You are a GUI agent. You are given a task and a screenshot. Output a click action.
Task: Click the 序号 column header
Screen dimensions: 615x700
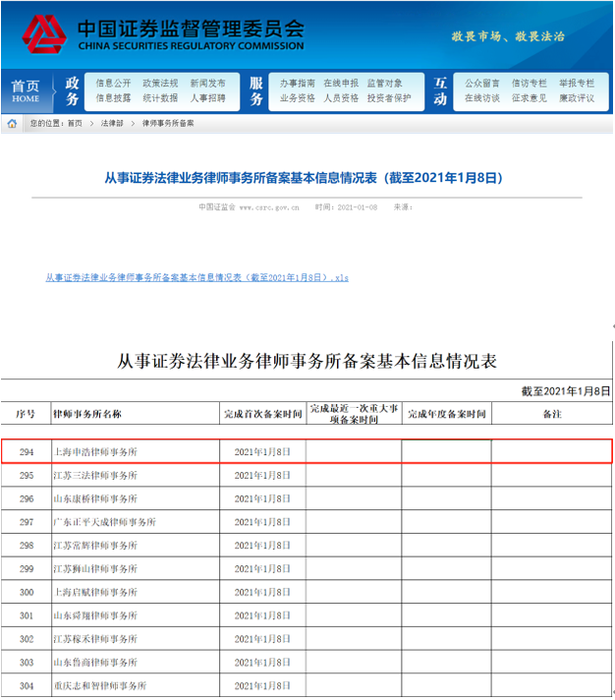click(x=26, y=414)
